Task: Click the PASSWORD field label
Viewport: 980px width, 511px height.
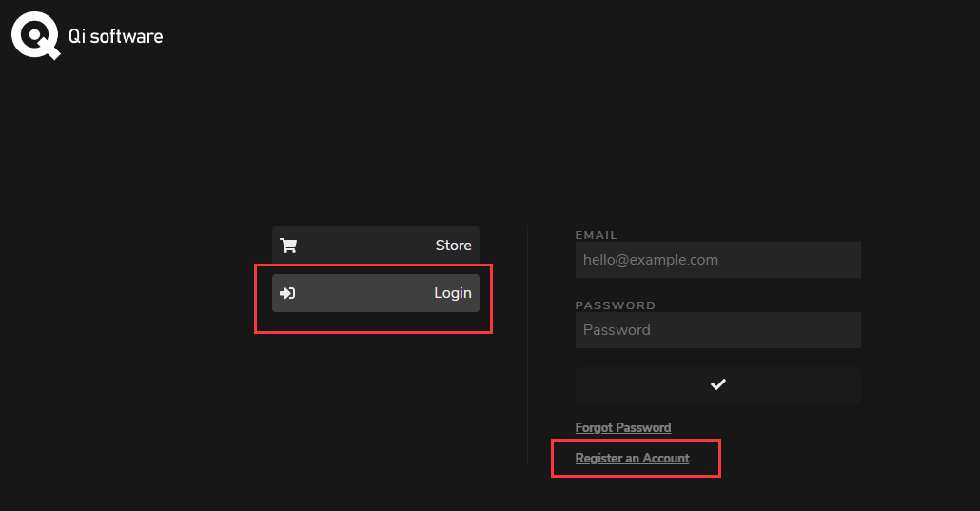Action: point(616,305)
